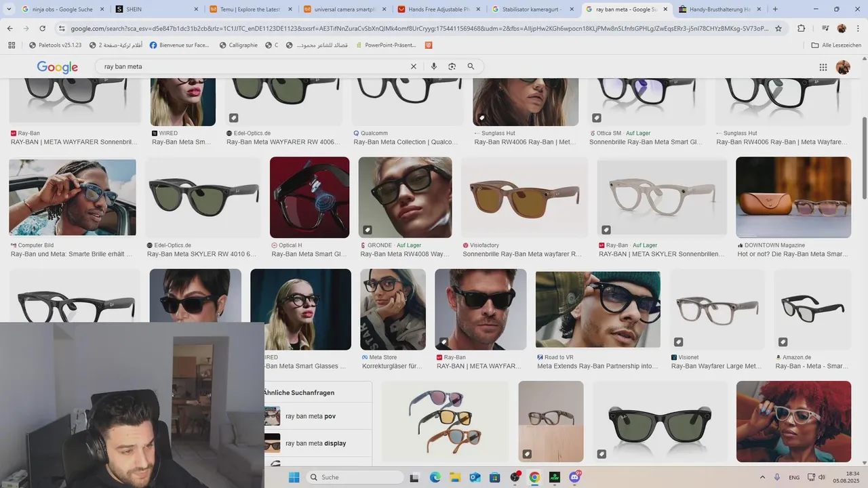The width and height of the screenshot is (868, 488).
Task: Open Amazon.de Ray-Ban Meta thumbnail
Action: [812, 310]
